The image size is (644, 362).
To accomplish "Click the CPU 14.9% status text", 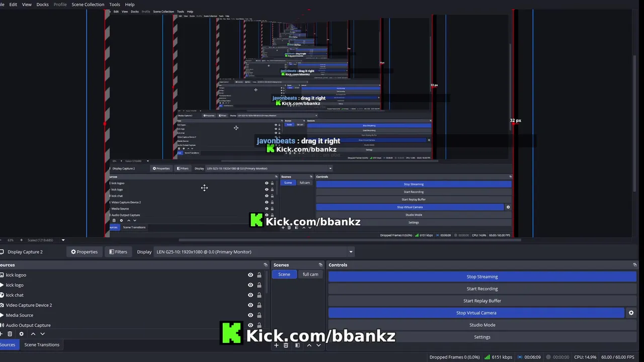I will [585, 357].
